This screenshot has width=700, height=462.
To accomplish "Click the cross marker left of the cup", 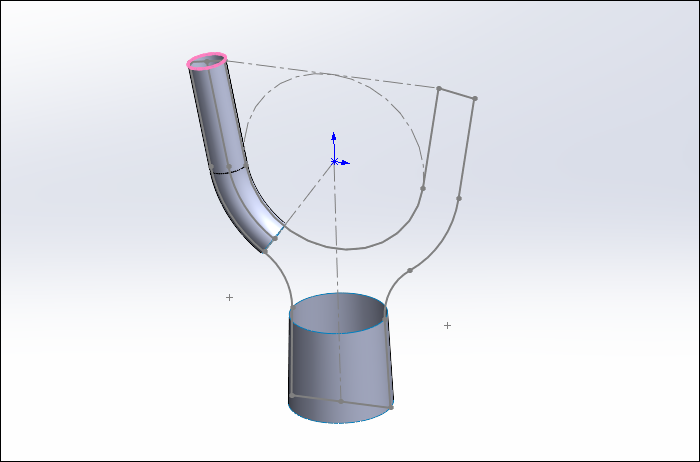I will (229, 297).
